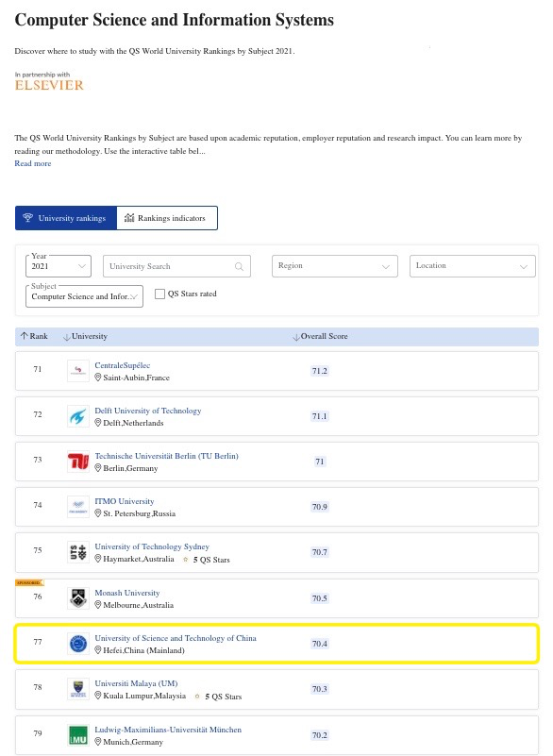The height and width of the screenshot is (756, 553).
Task: Click the Delft University logo
Action: click(78, 416)
